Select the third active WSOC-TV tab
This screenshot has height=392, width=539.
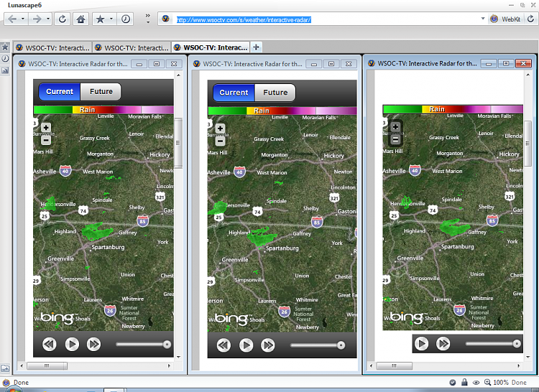211,47
